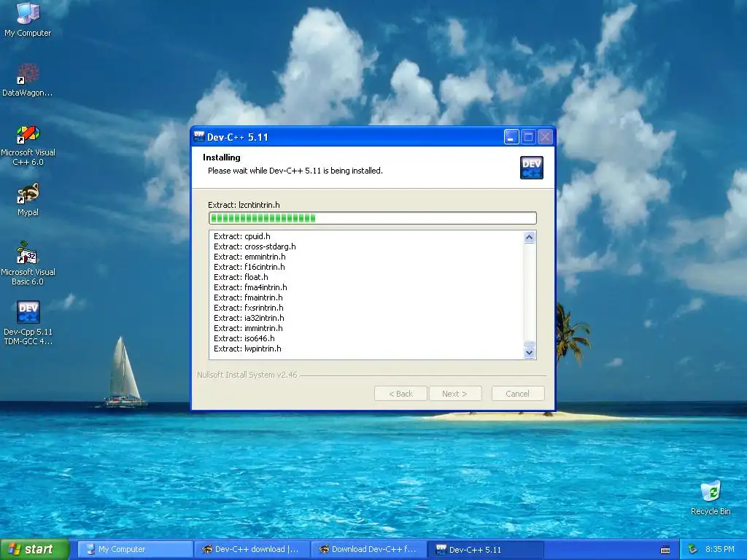The width and height of the screenshot is (747, 560).
Task: Click the 'Installing' header text
Action: pos(222,157)
